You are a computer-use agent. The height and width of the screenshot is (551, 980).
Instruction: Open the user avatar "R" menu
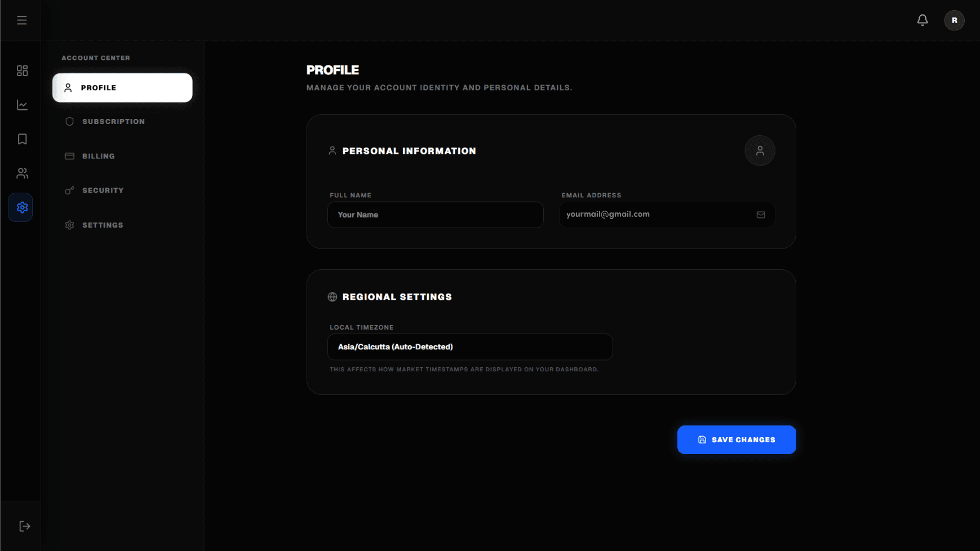coord(954,20)
